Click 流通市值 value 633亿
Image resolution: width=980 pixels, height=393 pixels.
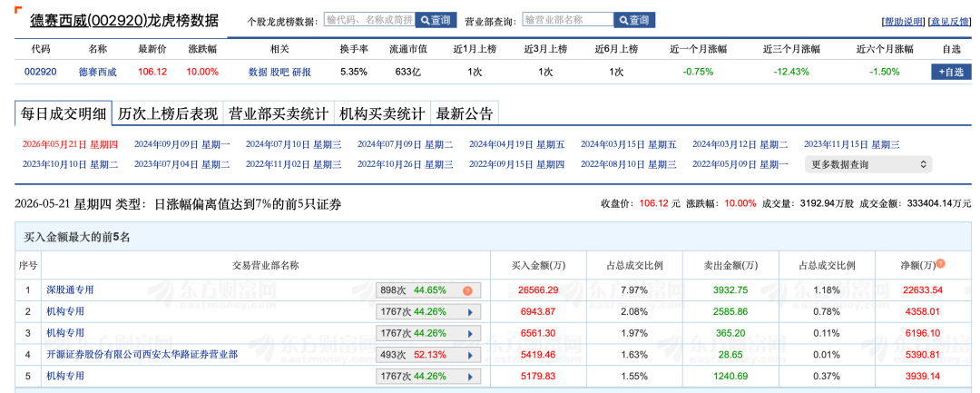coord(407,72)
